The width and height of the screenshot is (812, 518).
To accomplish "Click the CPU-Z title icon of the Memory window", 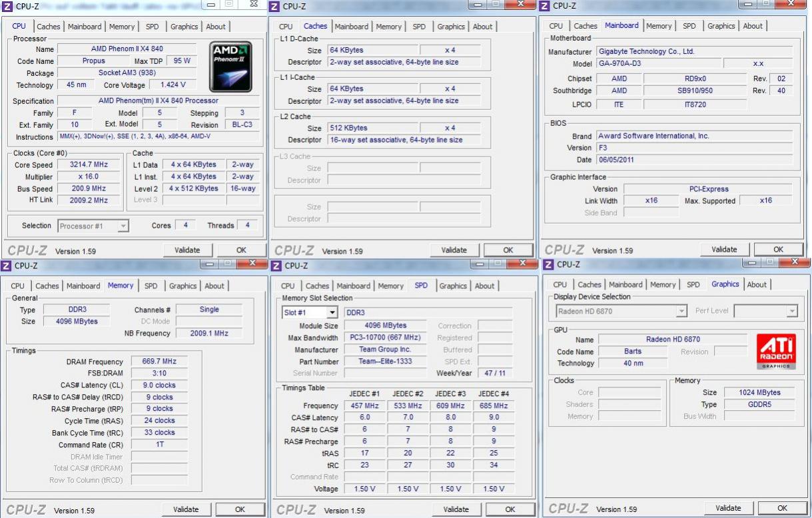I will [6, 265].
